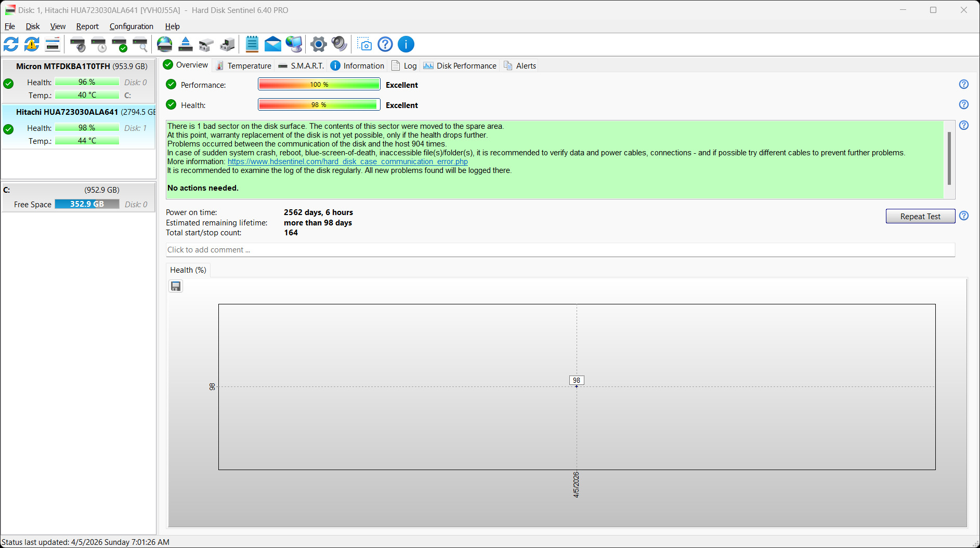Switch to the Alerts tab
The height and width of the screenshot is (548, 980).
point(520,66)
